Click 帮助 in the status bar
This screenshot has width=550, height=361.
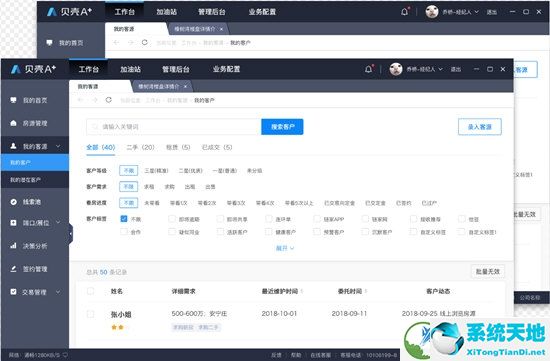(296, 355)
